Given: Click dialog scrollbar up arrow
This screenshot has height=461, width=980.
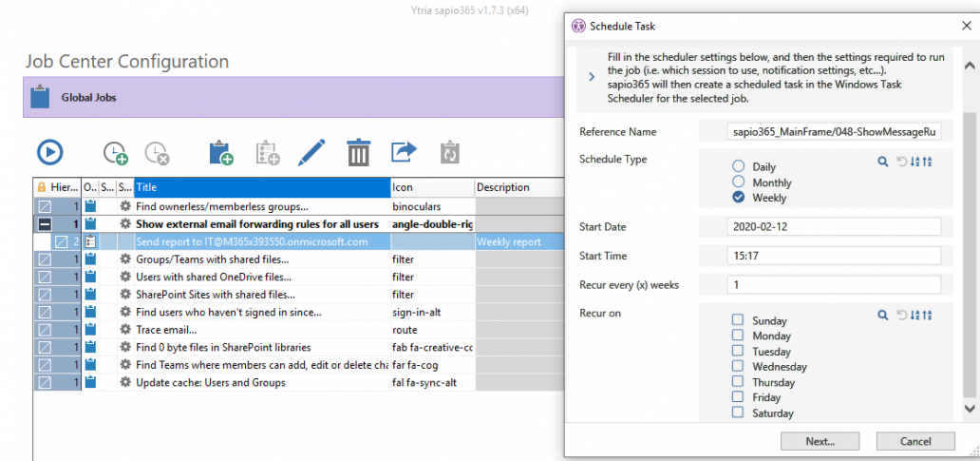Looking at the screenshot, I should click(x=970, y=65).
